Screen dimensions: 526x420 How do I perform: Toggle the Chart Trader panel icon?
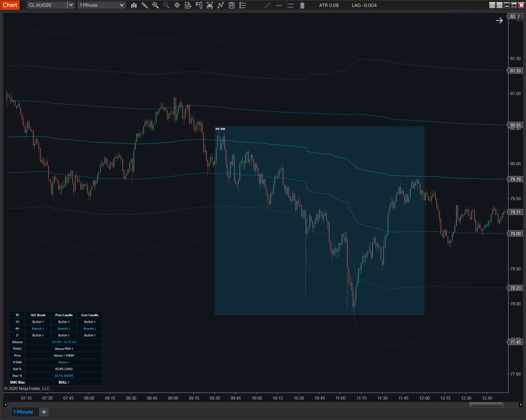point(199,5)
